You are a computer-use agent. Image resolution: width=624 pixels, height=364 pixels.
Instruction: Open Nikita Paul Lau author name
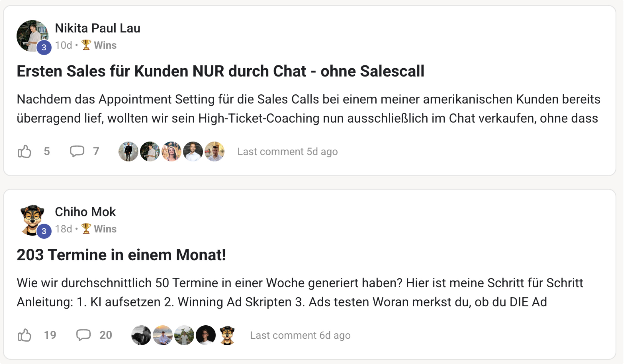(x=98, y=28)
